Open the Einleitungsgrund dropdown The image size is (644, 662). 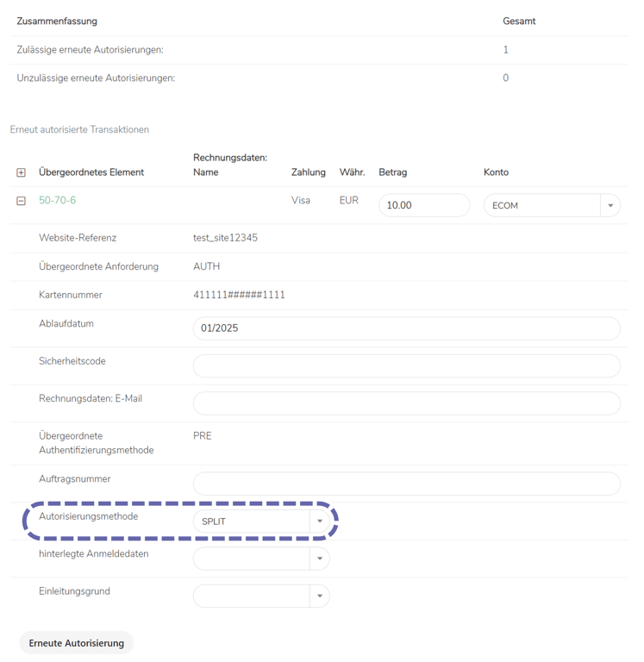point(261,596)
